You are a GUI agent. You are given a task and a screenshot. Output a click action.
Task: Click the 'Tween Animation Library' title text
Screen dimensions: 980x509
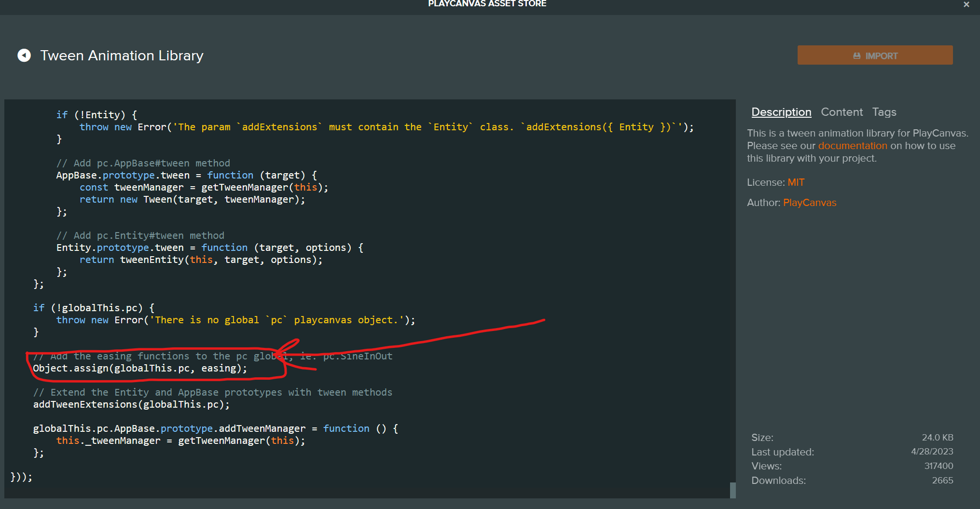122,55
